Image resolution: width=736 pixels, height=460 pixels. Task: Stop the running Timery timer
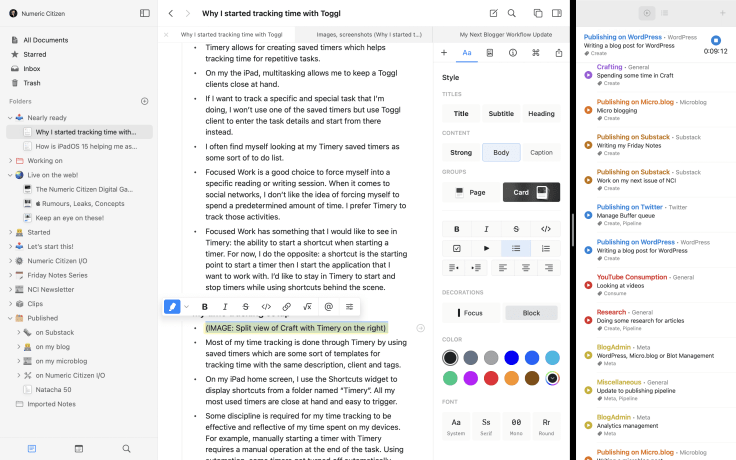pyautogui.click(x=715, y=40)
